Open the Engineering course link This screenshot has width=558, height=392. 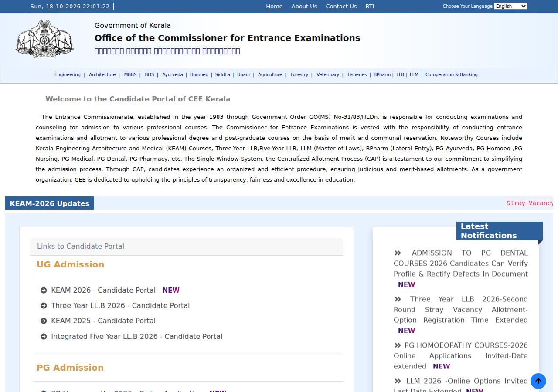(68, 75)
